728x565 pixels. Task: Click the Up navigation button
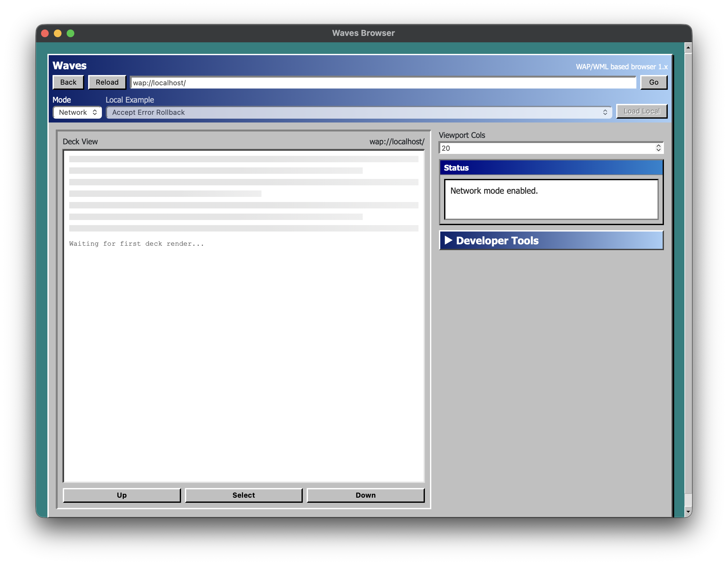coord(122,495)
